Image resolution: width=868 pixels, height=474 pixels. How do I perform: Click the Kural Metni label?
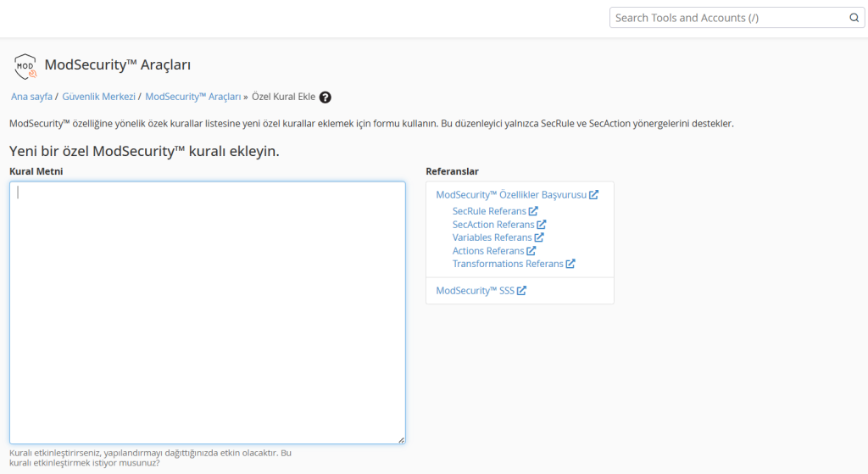click(36, 171)
